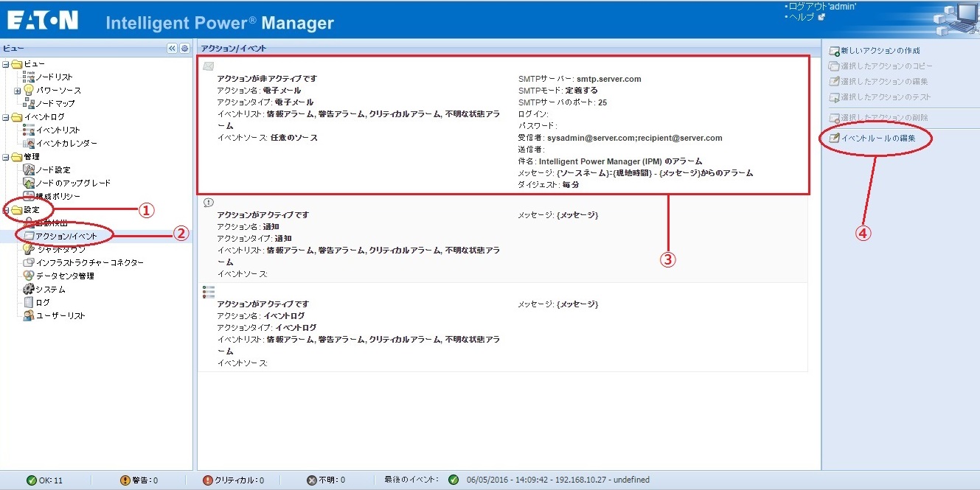Click the ユーザーリスト user icon
Viewport: 980px width, 490px height.
pyautogui.click(x=29, y=315)
